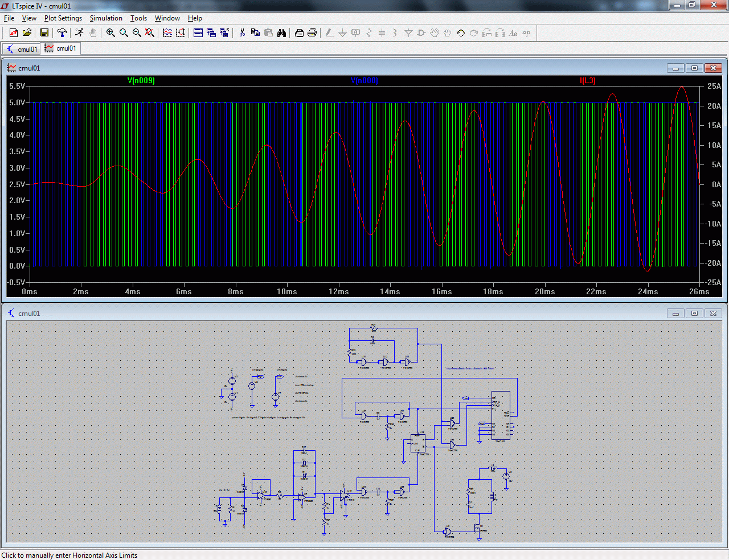The width and height of the screenshot is (729, 560).
Task: Click the Zoom In magnifier icon
Action: pos(110,33)
